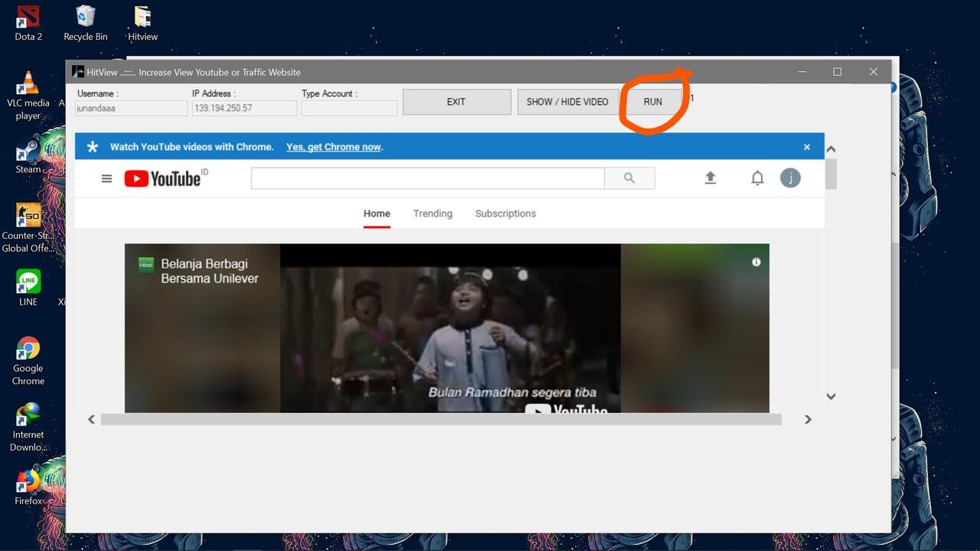
Task: Select the YouTube Home tab
Action: [x=377, y=214]
